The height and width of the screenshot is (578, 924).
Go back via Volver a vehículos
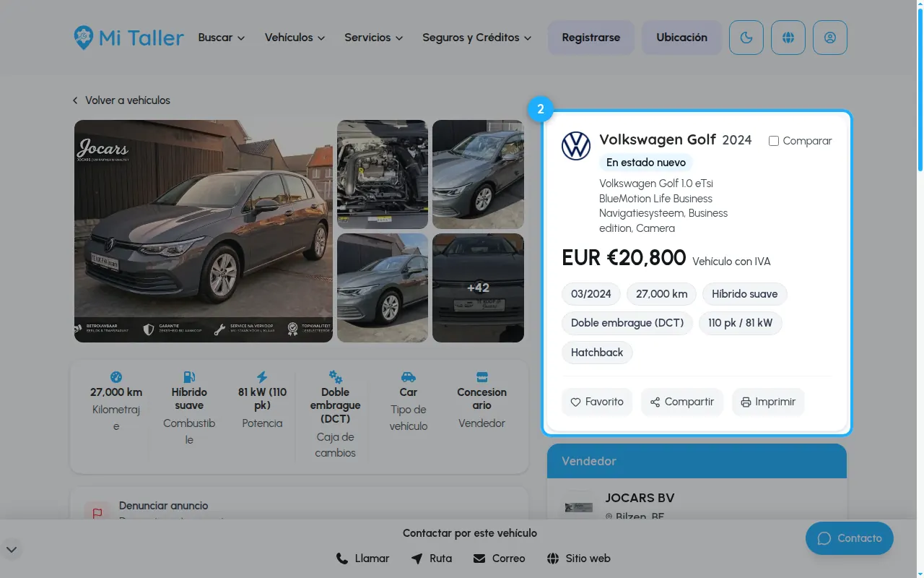(x=121, y=100)
